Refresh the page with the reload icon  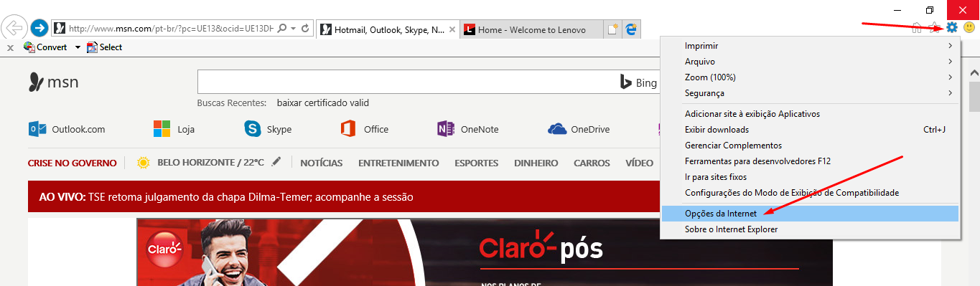click(305, 29)
